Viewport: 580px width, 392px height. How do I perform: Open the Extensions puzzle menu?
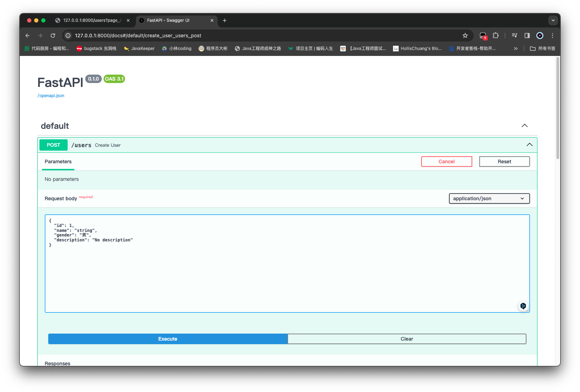pos(496,36)
